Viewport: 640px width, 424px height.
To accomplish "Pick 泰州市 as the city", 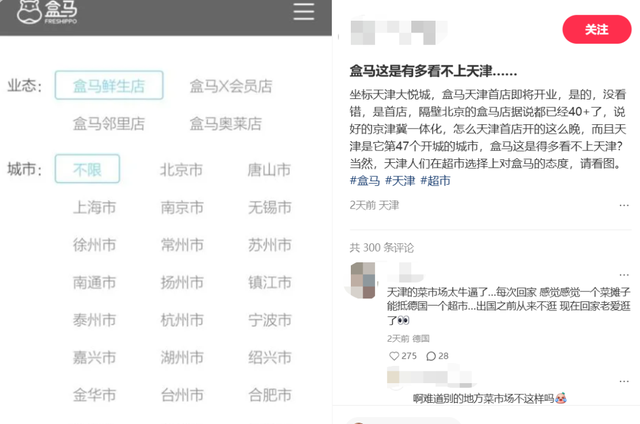I will click(94, 320).
